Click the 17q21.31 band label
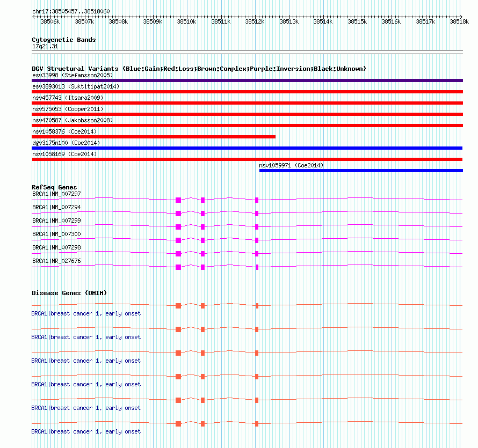Image resolution: width=478 pixels, height=448 pixels. tap(45, 46)
